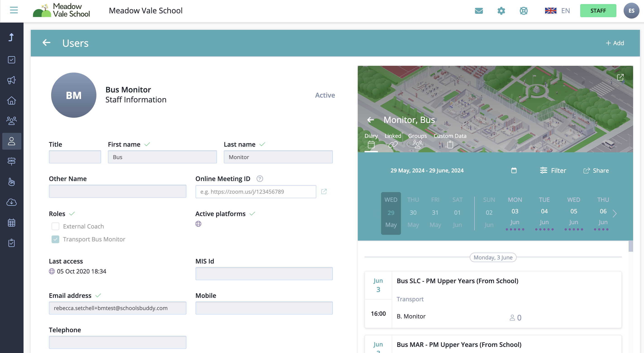Viewport: 644px width, 353px height.
Task: Click the active platforms globe icon
Action: tap(198, 224)
